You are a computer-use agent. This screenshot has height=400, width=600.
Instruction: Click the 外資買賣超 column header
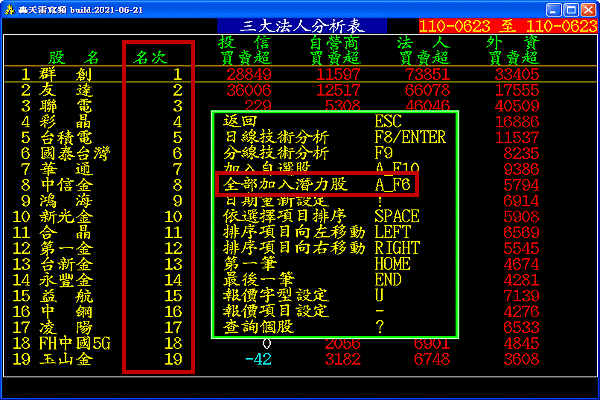pyautogui.click(x=514, y=50)
